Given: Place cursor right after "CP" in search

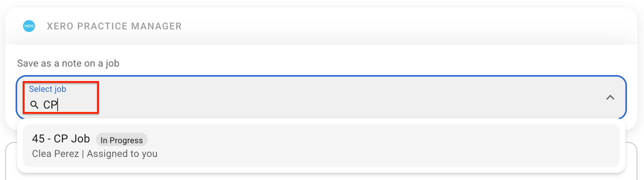Looking at the screenshot, I should (58, 105).
